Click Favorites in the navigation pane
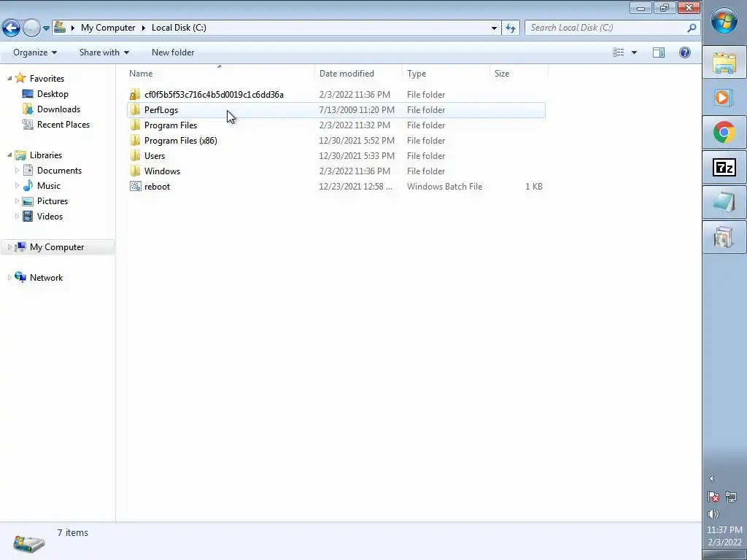Screen dimensions: 747x560 pyautogui.click(x=47, y=79)
